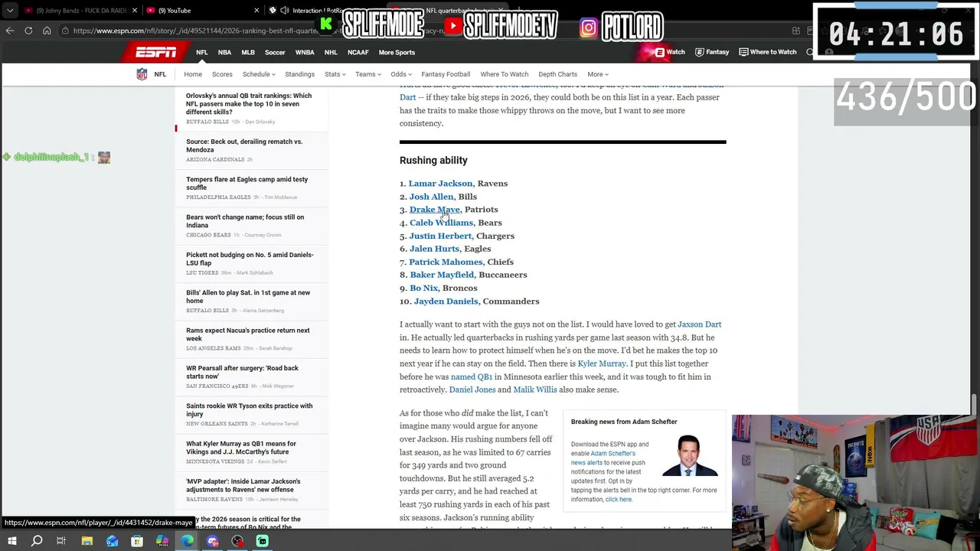The height and width of the screenshot is (551, 980).
Task: Expand the Teams dropdown
Action: coord(368,74)
